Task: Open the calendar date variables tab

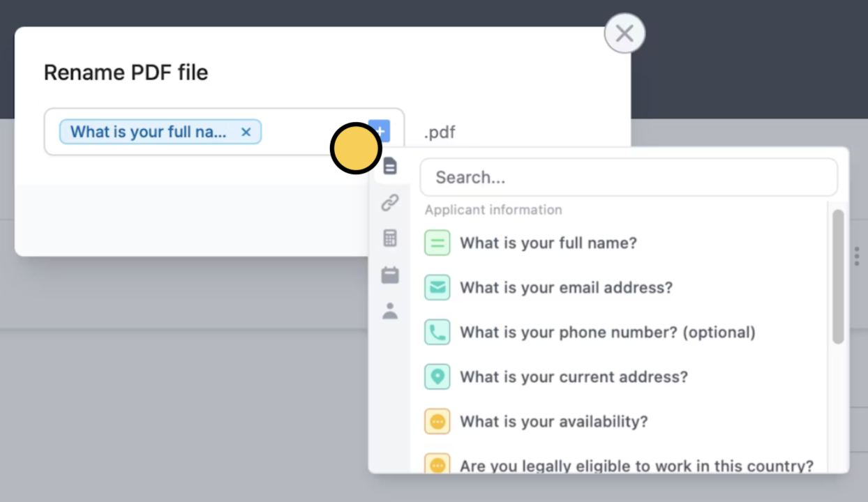Action: 390,275
